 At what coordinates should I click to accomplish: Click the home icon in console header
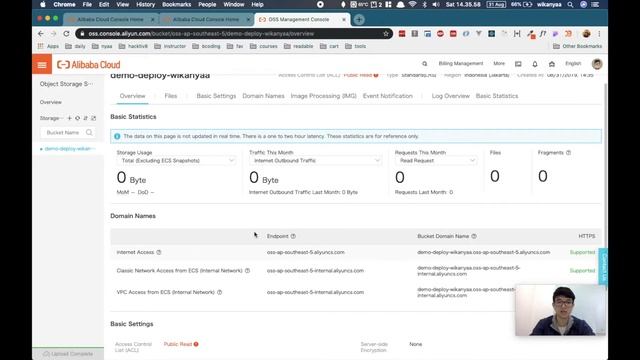click(552, 64)
